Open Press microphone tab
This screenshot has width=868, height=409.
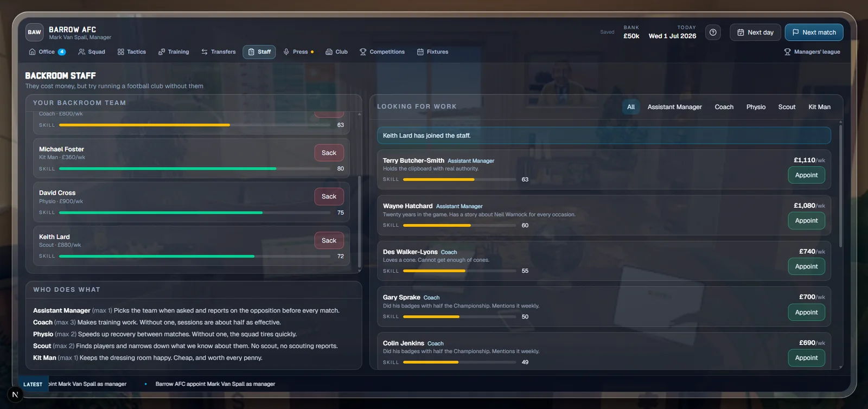click(x=298, y=52)
